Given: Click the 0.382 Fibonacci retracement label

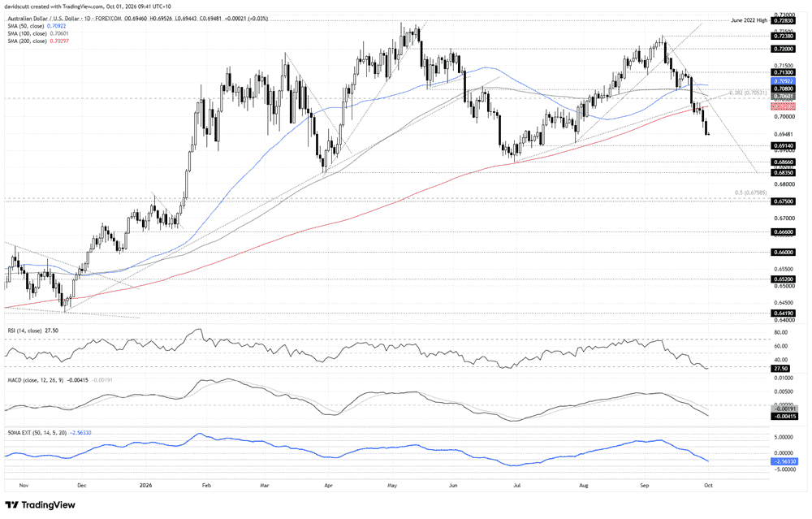Looking at the screenshot, I should (x=749, y=93).
